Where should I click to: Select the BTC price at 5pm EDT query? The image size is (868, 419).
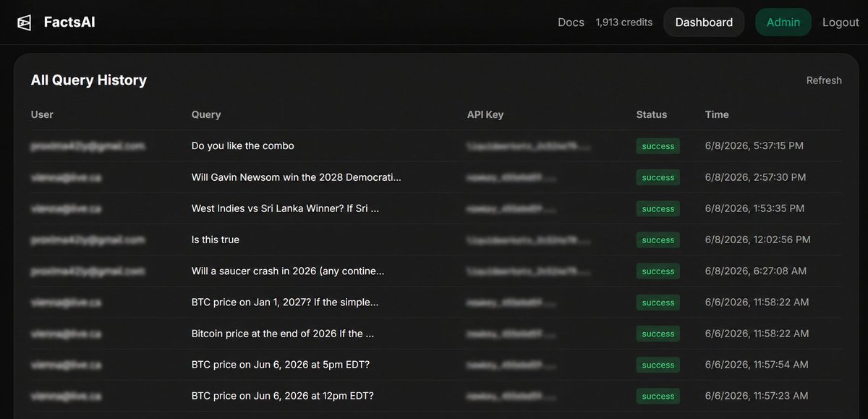(x=281, y=365)
